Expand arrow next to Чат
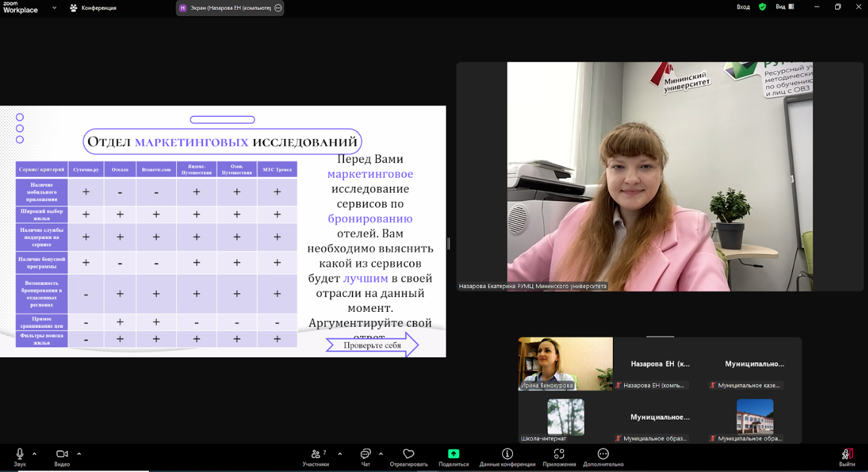868x472 pixels. (x=381, y=454)
